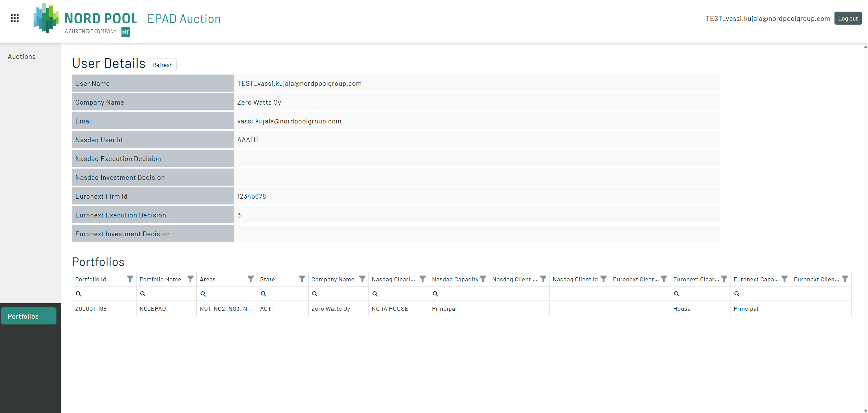Viewport: 868px width, 413px height.
Task: Open filter icon on State column
Action: coord(302,279)
